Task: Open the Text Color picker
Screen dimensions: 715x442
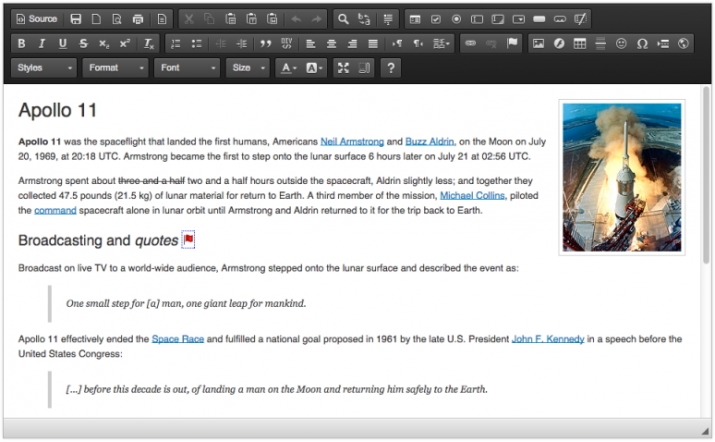Action: pos(289,68)
